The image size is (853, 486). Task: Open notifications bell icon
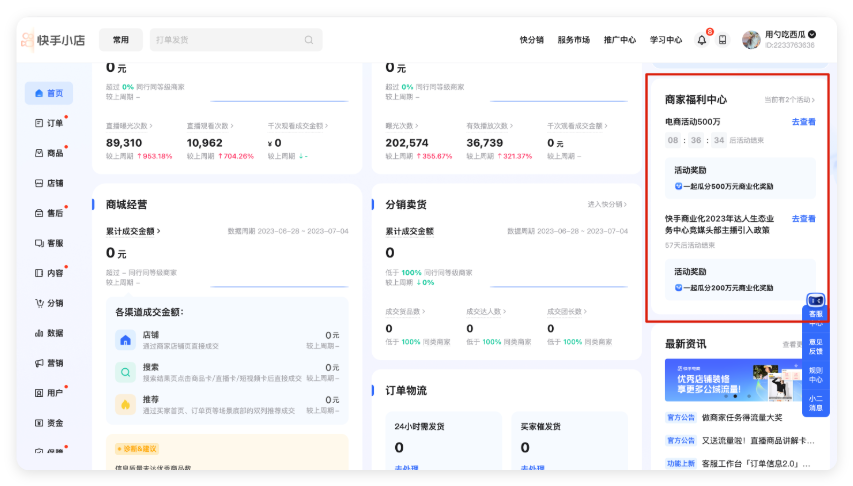coord(702,40)
